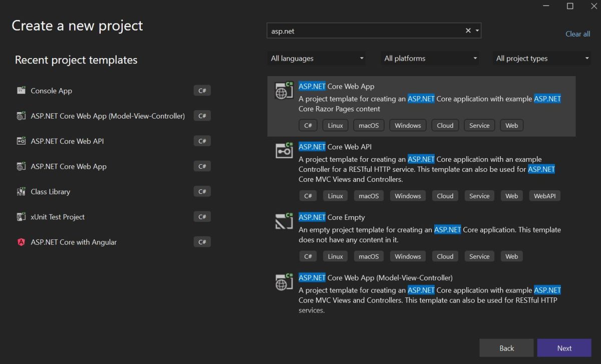
Task: Click the Clear all link
Action: click(x=577, y=34)
